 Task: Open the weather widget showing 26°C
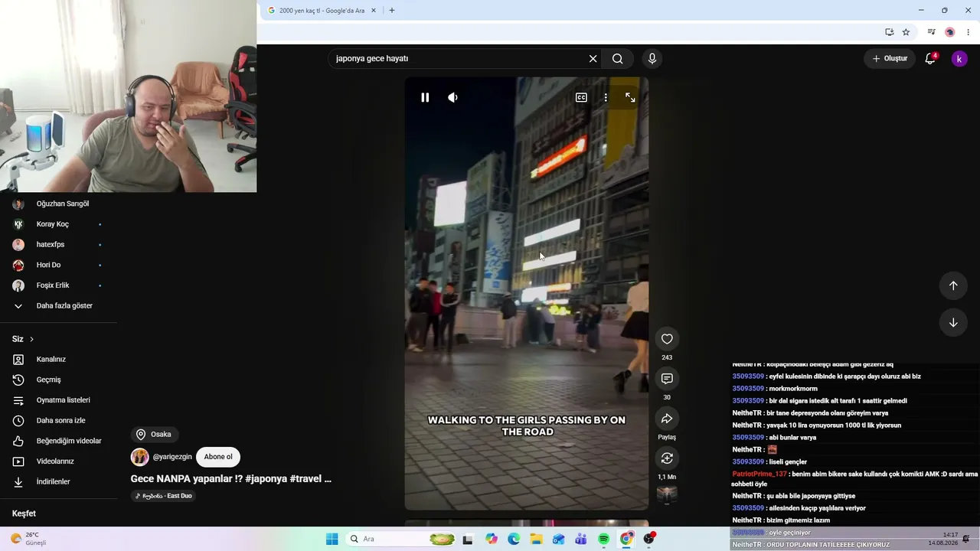pyautogui.click(x=29, y=539)
